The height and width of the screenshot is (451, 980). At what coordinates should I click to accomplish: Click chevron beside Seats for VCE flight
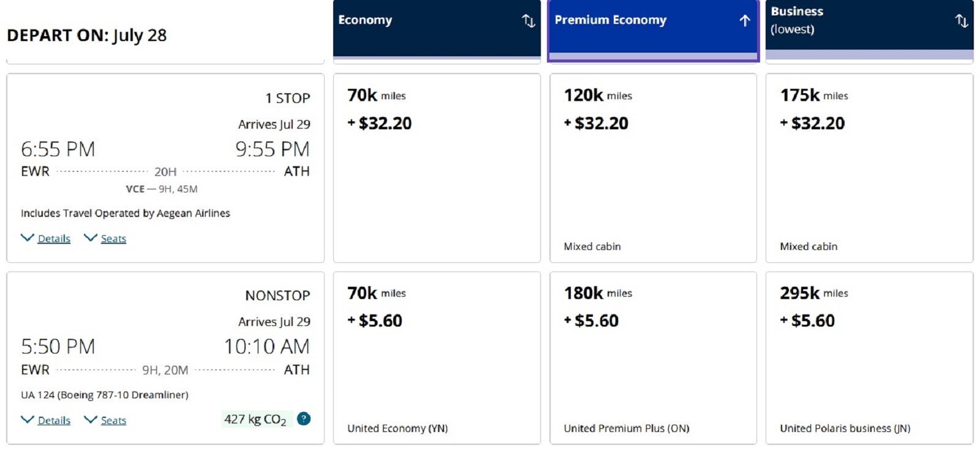click(x=91, y=238)
